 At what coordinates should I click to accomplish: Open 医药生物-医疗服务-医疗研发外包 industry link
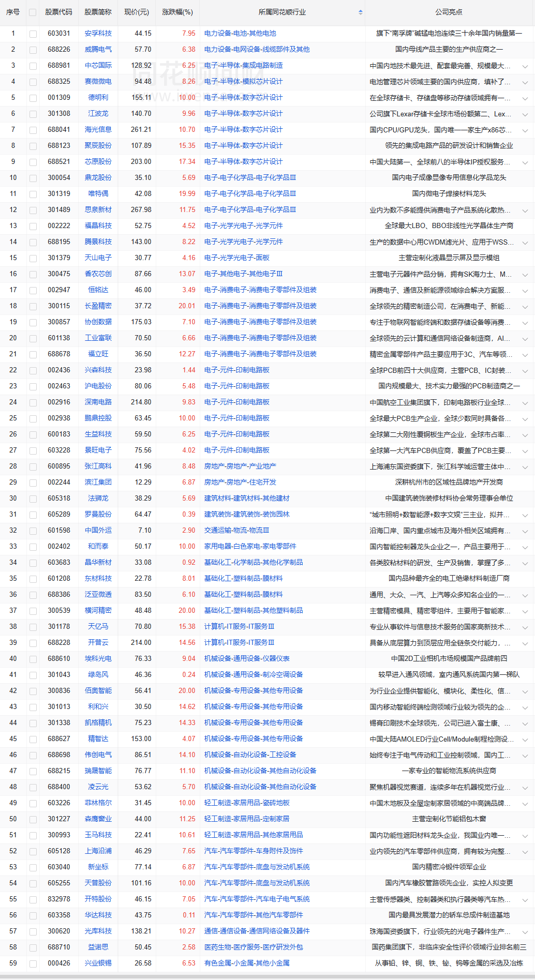[254, 947]
